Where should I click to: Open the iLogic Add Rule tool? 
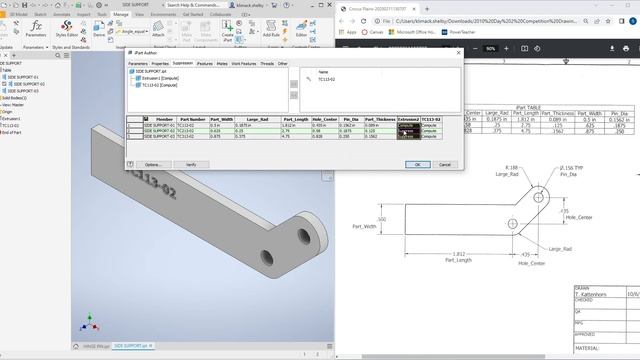pos(271,29)
